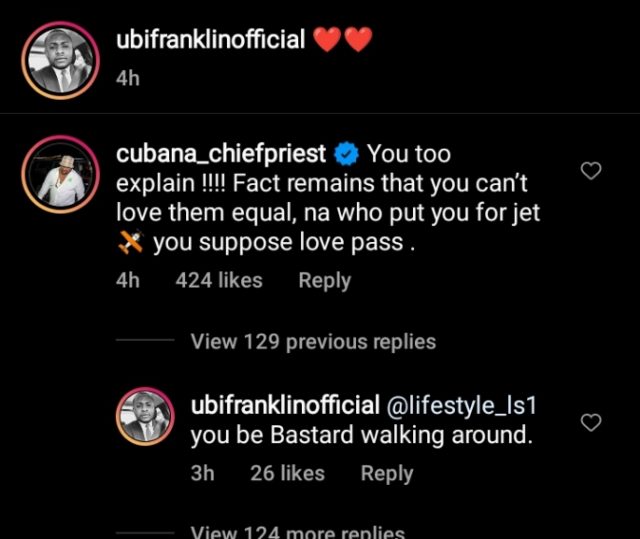This screenshot has height=539, width=640.
Task: Tap the 3h timestamp on the reply
Action: pos(202,473)
